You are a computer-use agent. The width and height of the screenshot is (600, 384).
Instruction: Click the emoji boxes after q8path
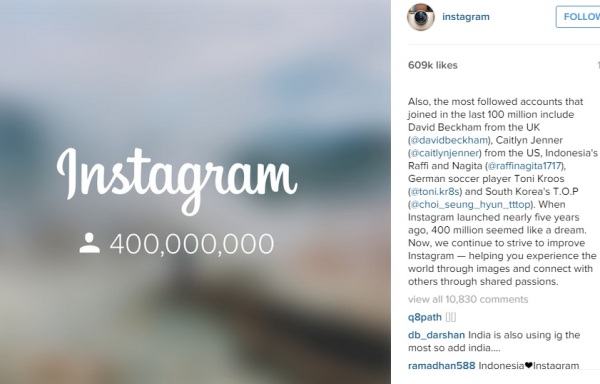(x=451, y=317)
